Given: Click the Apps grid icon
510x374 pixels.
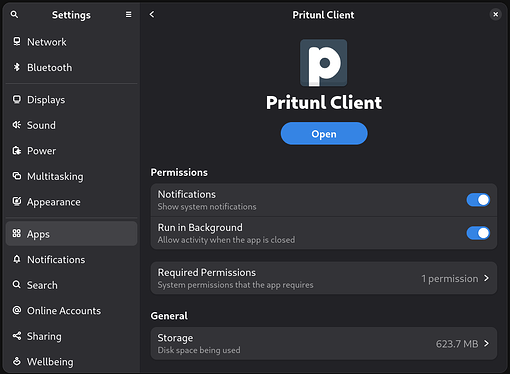Looking at the screenshot, I should pos(17,233).
